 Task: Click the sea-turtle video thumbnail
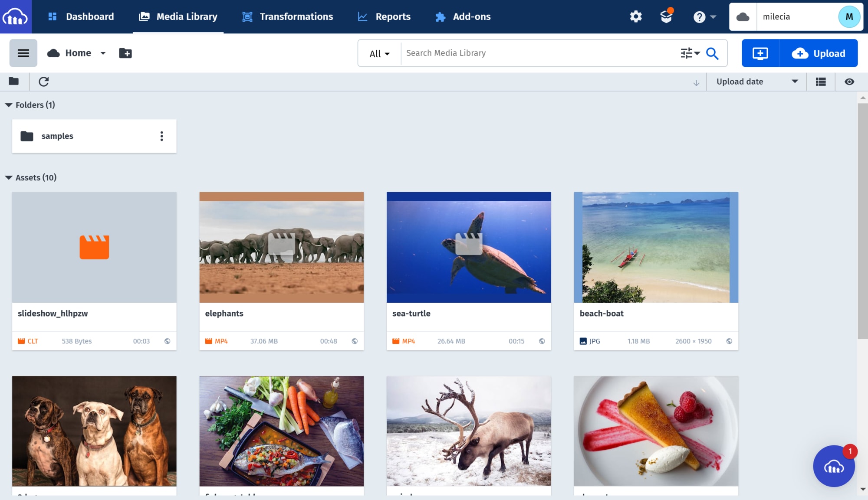[469, 247]
